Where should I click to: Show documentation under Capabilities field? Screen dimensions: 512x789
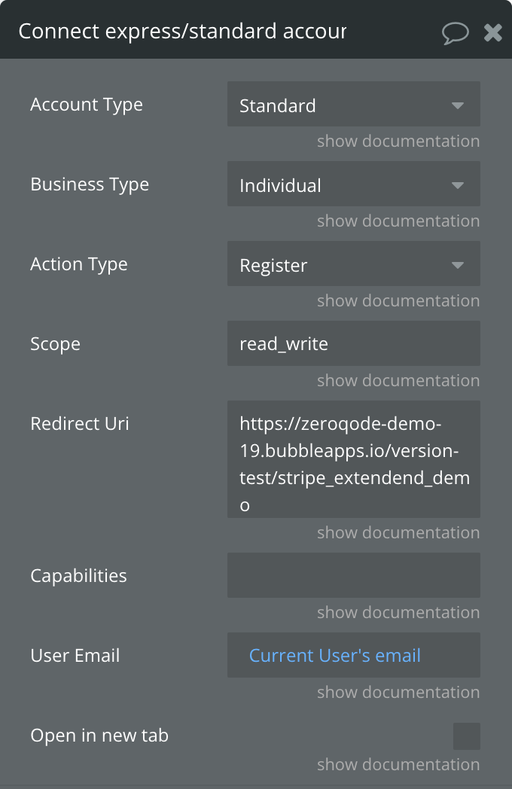(398, 612)
